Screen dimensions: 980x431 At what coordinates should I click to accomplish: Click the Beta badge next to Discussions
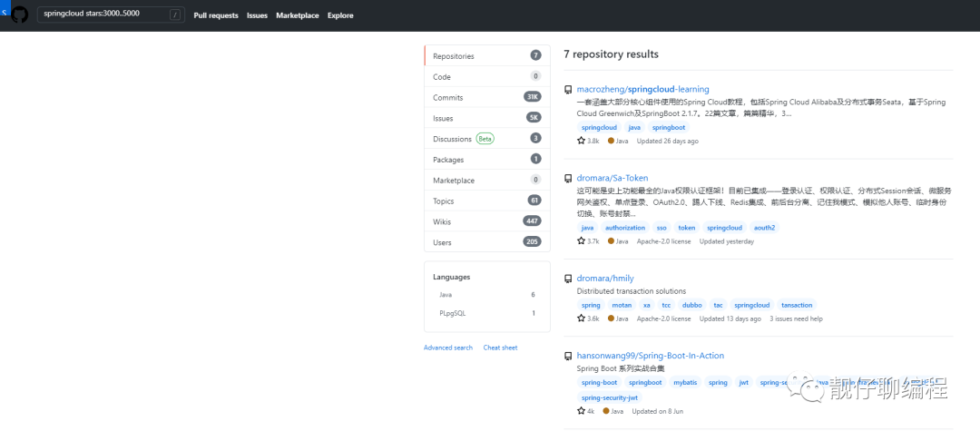485,139
